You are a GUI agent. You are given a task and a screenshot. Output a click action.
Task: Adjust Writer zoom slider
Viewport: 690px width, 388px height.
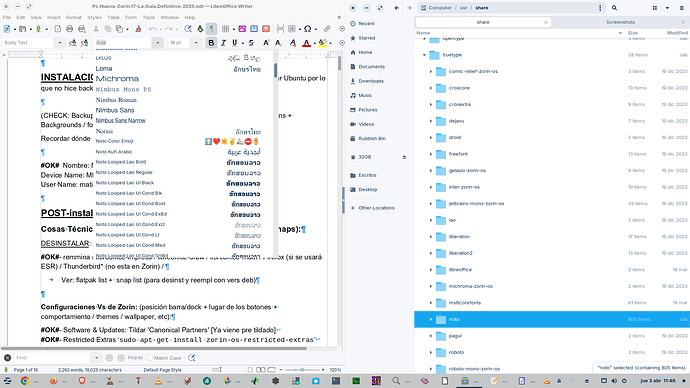click(x=302, y=370)
